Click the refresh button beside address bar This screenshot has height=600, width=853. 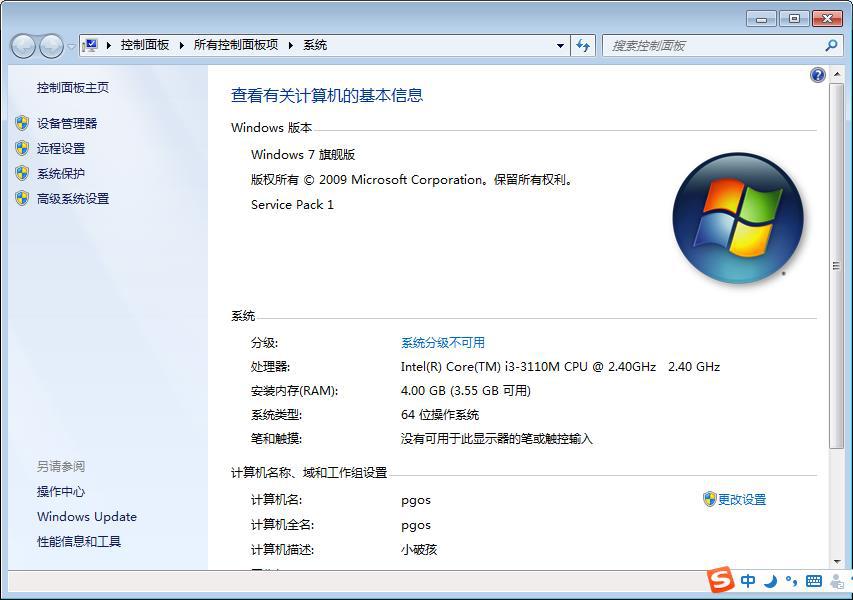coord(583,46)
